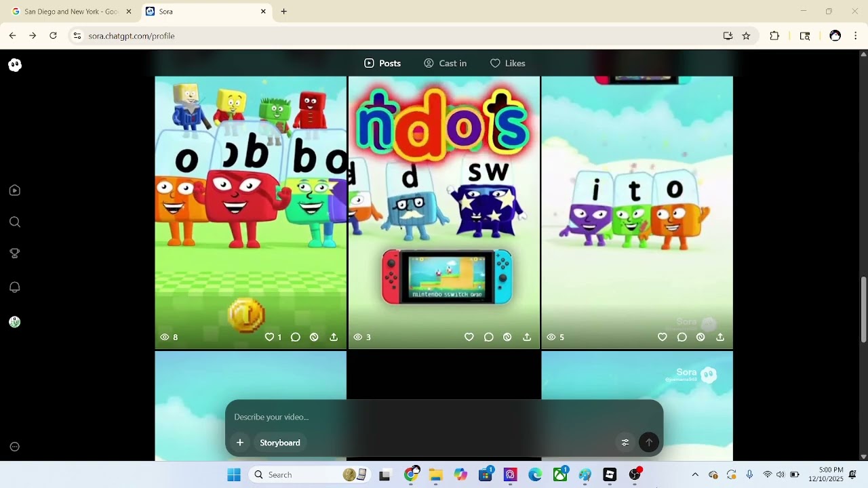Like the video with 8 views

tap(269, 337)
